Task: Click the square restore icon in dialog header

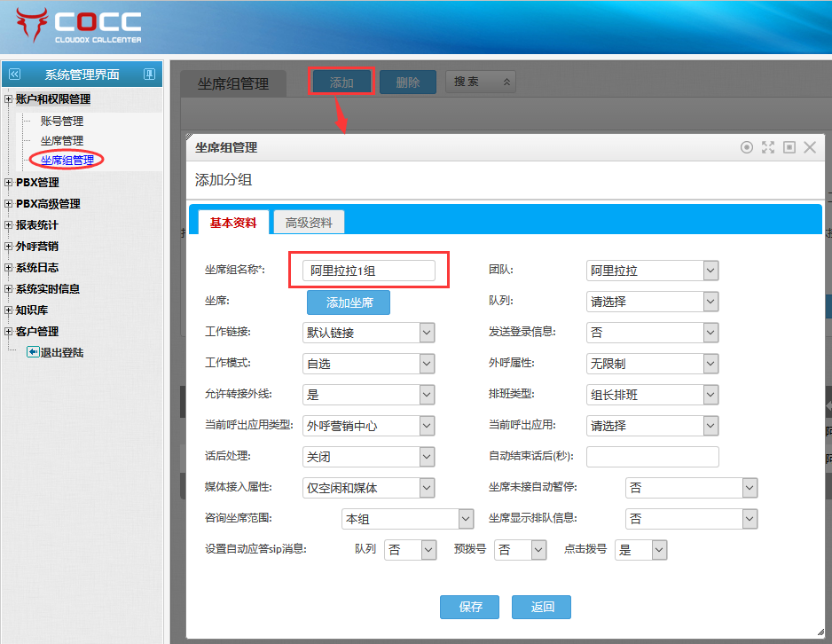Action: (x=789, y=147)
